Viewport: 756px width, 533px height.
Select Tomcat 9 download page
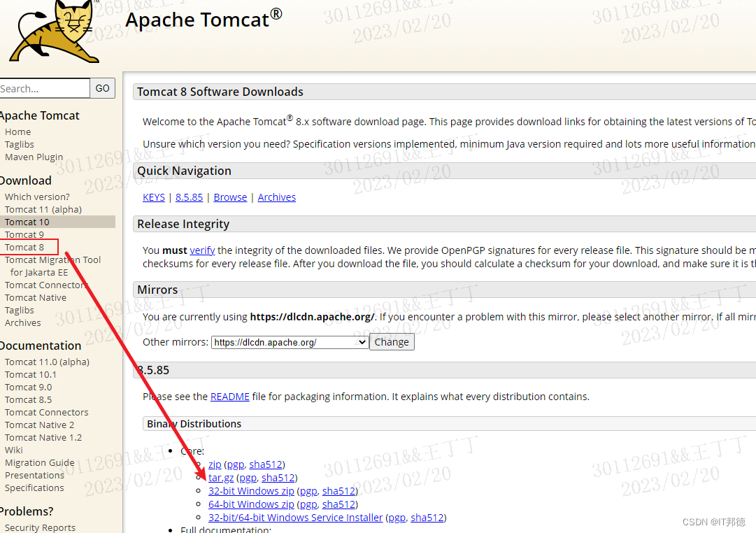pos(24,234)
